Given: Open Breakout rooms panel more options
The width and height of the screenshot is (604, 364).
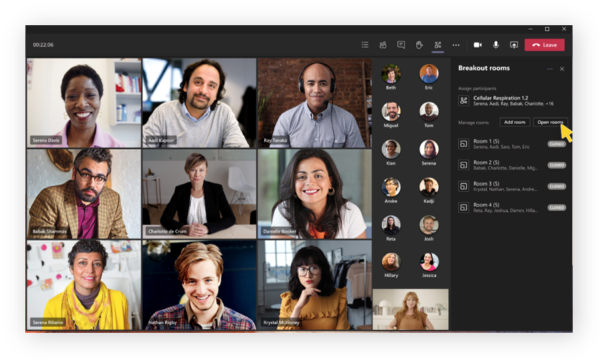Looking at the screenshot, I should click(x=550, y=69).
